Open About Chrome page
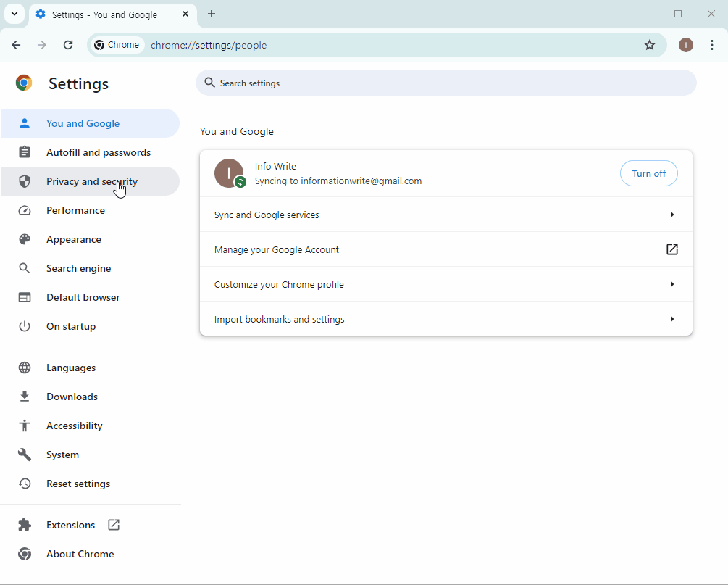 [x=90, y=554]
